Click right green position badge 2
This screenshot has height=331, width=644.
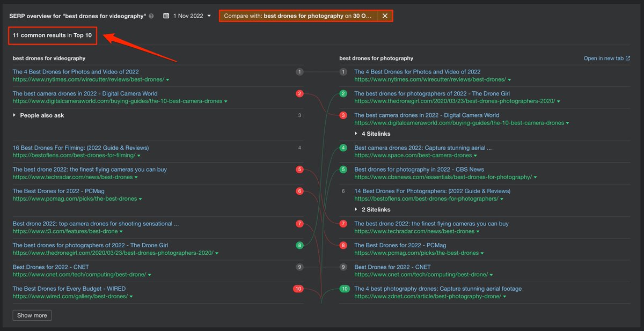(x=343, y=93)
